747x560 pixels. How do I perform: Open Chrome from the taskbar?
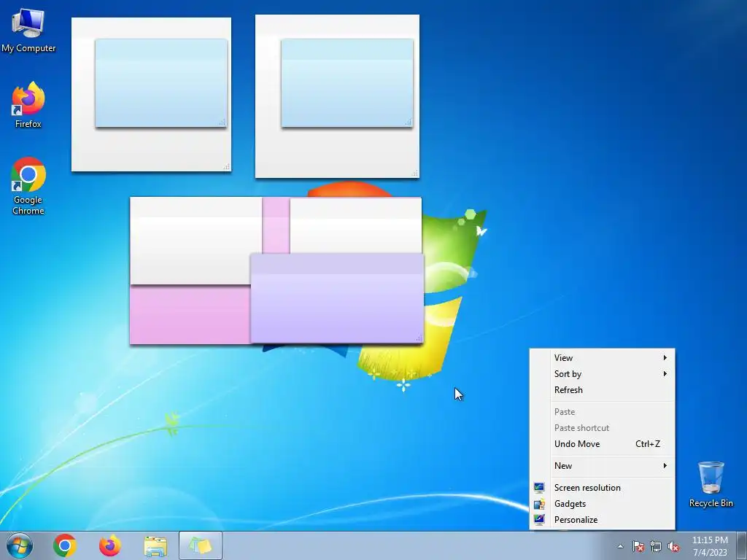point(65,545)
